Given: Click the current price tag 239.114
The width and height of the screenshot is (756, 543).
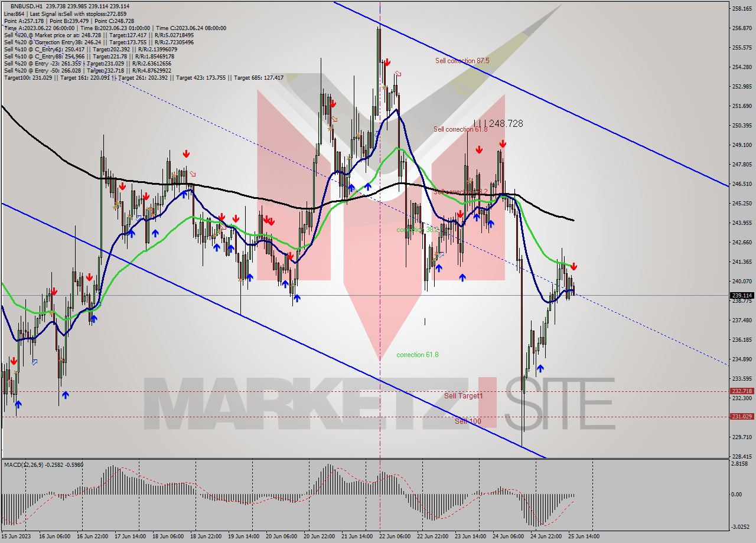Looking at the screenshot, I should point(742,295).
